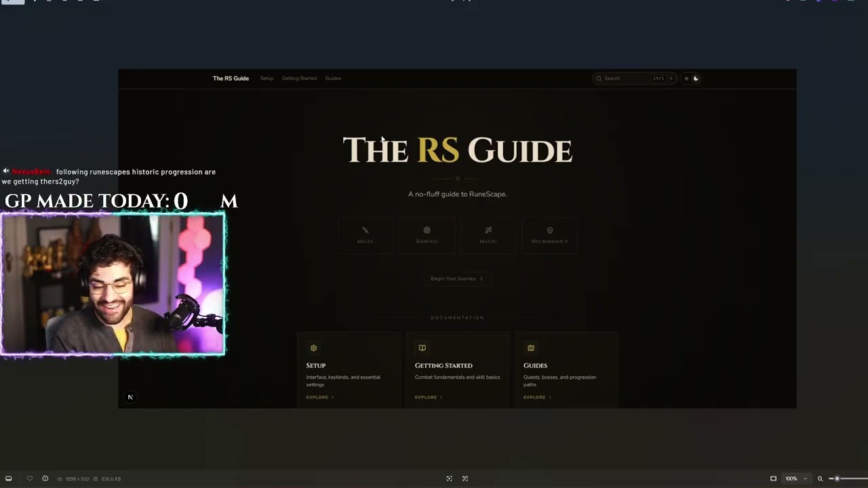
Task: Click the Necromancy skull icon
Action: pyautogui.click(x=550, y=230)
